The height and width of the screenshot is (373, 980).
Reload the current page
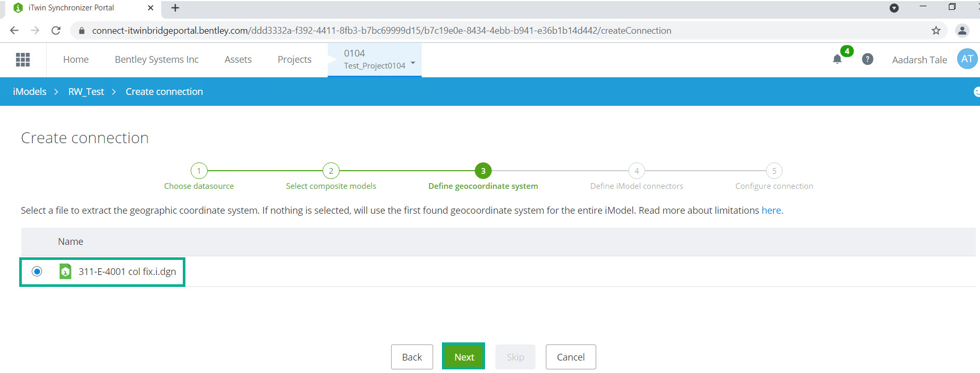[56, 31]
